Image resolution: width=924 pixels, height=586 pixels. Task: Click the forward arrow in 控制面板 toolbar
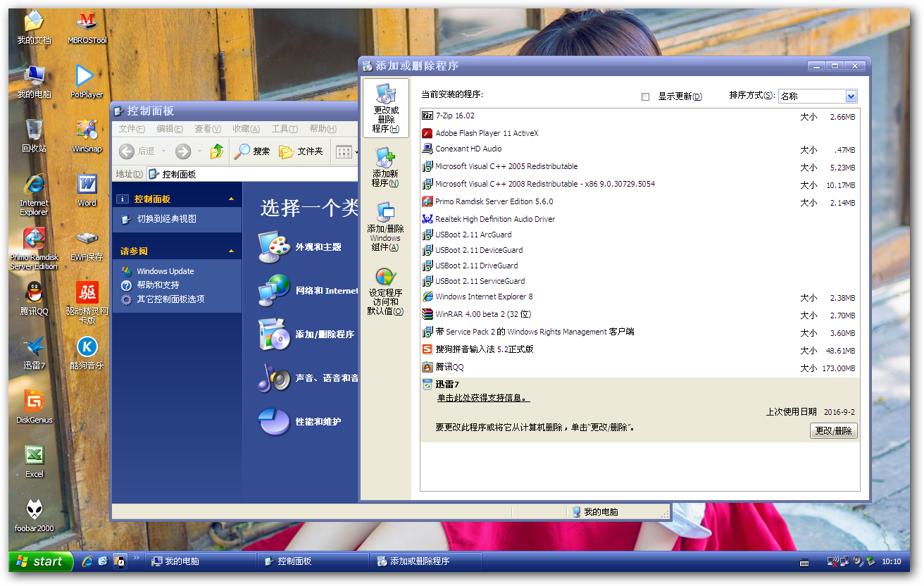(x=183, y=151)
